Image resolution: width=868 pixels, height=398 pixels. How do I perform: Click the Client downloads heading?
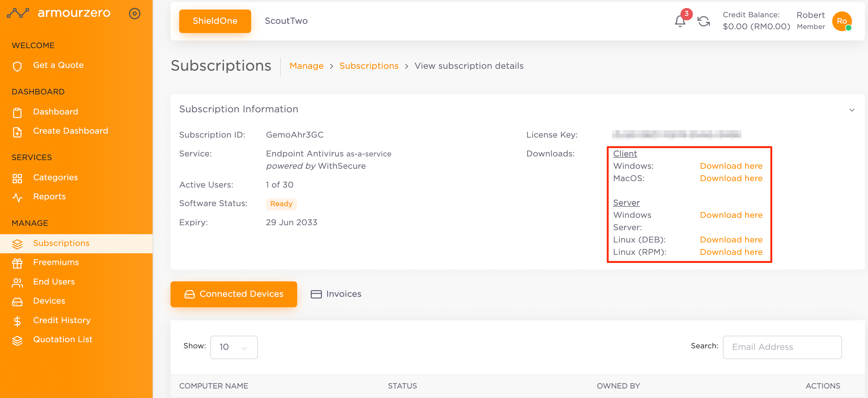pyautogui.click(x=625, y=154)
